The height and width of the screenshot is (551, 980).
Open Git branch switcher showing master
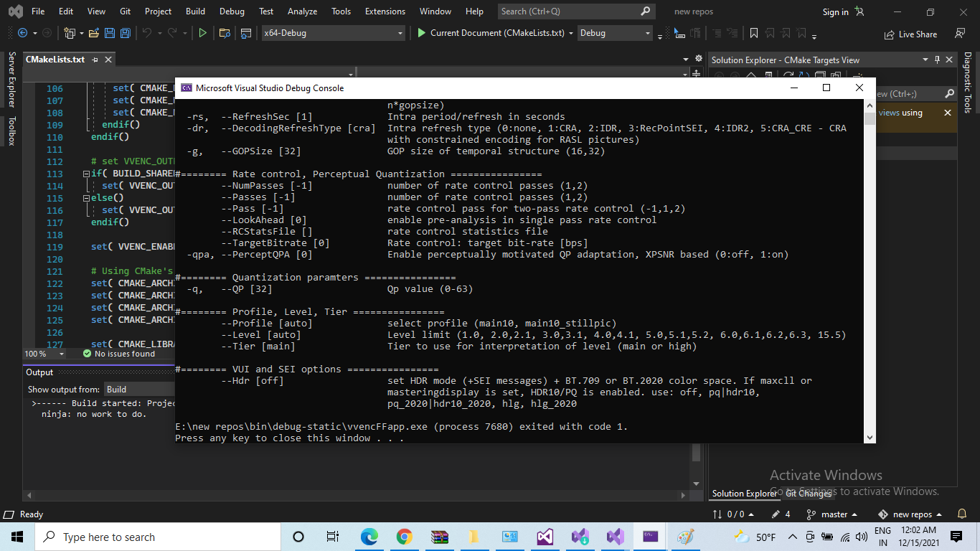832,514
